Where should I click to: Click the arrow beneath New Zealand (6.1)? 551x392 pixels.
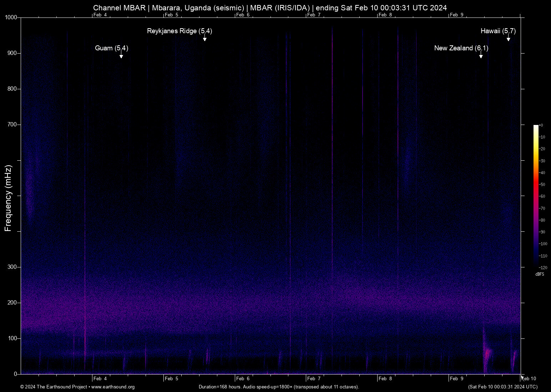(481, 56)
